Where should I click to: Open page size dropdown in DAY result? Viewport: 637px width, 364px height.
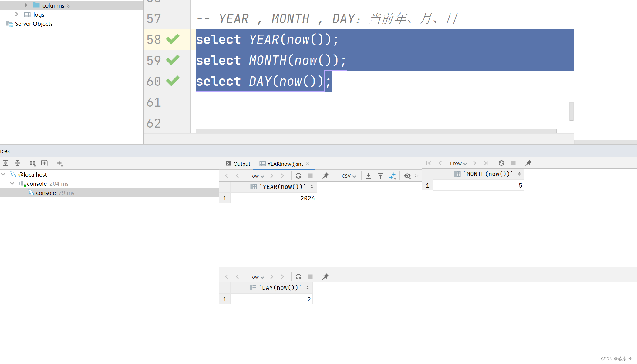pos(255,277)
